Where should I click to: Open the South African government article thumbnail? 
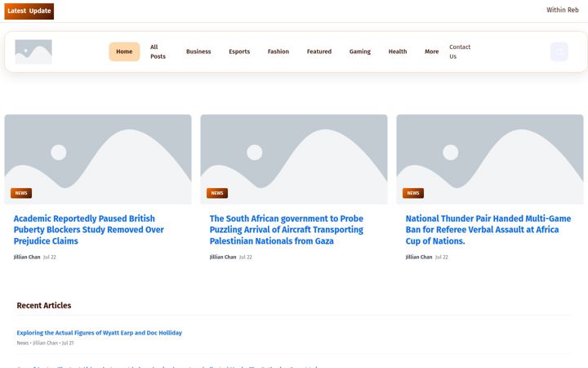(294, 159)
